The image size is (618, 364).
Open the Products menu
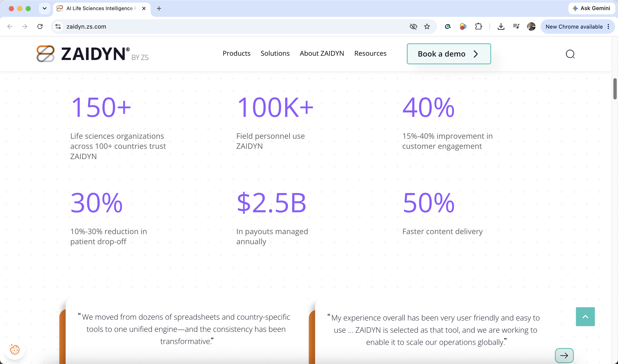click(x=236, y=53)
